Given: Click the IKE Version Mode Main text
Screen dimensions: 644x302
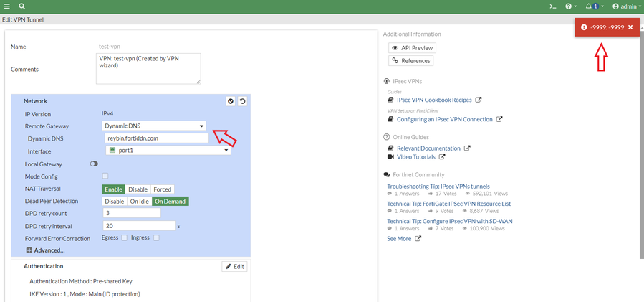Looking at the screenshot, I should (x=85, y=294).
